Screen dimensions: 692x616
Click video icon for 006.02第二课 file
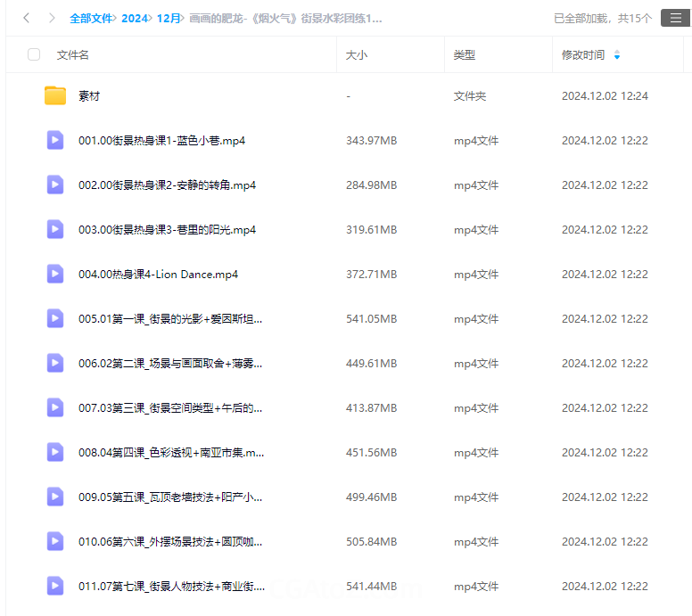[55, 363]
